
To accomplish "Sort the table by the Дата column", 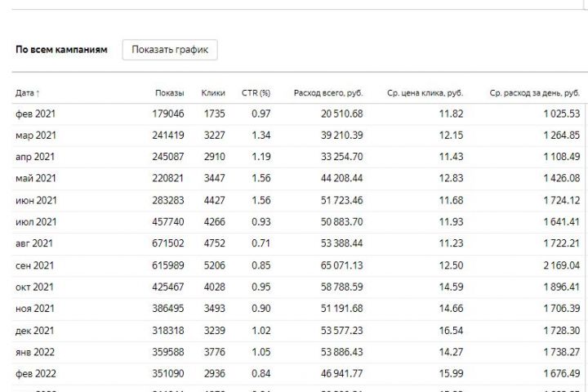I will 29,93.
